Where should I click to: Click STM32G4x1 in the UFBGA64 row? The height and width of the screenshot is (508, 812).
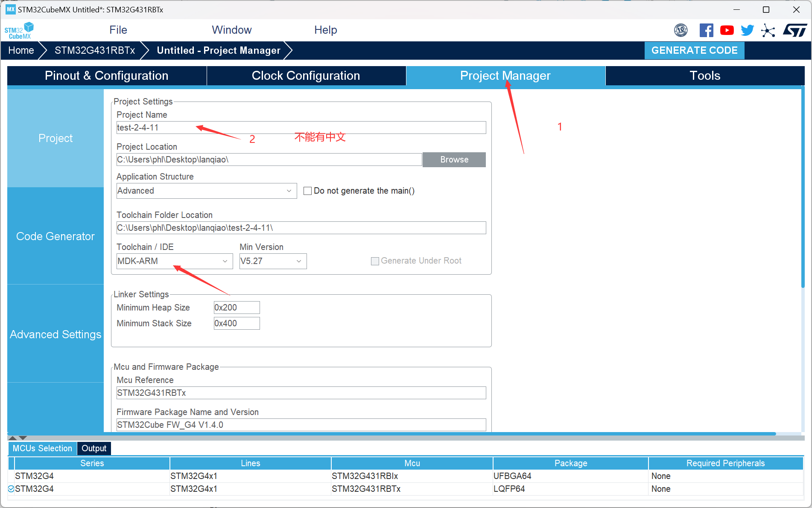(251, 476)
